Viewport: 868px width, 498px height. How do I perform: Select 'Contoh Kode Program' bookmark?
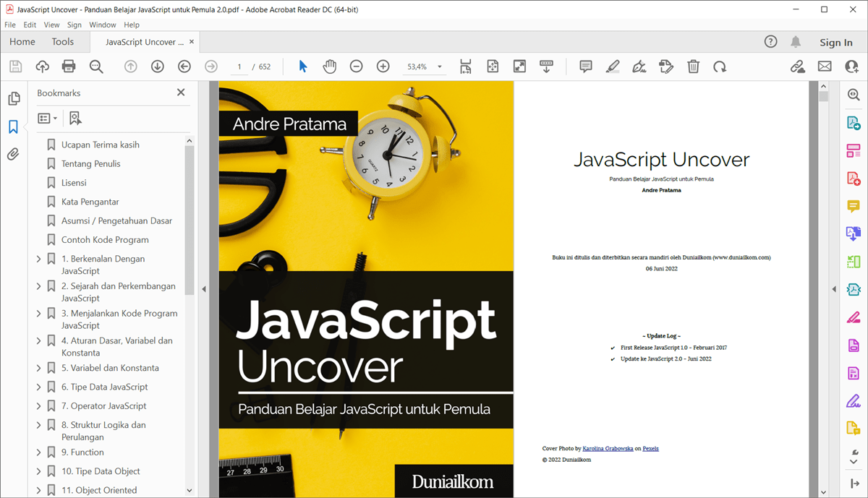tap(105, 240)
